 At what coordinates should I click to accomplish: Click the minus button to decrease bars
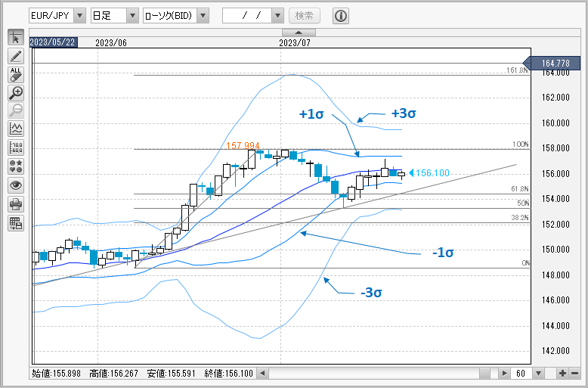click(574, 374)
